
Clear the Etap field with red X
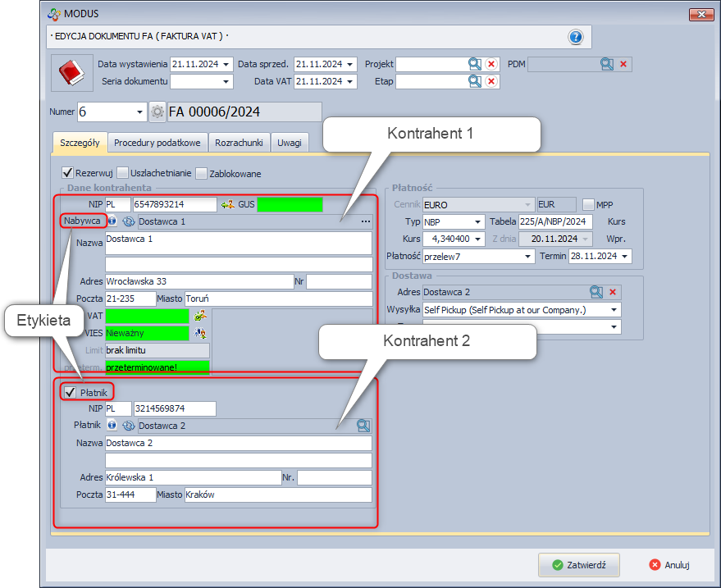pyautogui.click(x=491, y=81)
